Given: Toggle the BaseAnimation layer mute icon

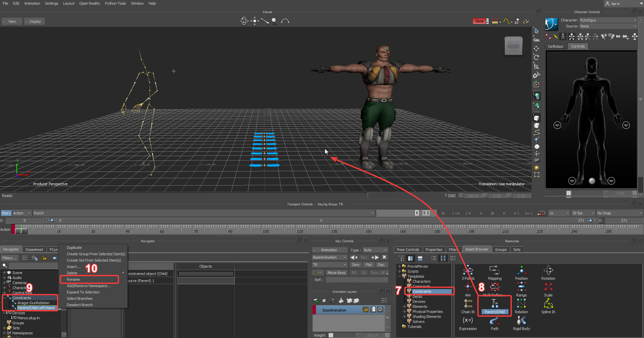Looking at the screenshot, I should pyautogui.click(x=380, y=310).
